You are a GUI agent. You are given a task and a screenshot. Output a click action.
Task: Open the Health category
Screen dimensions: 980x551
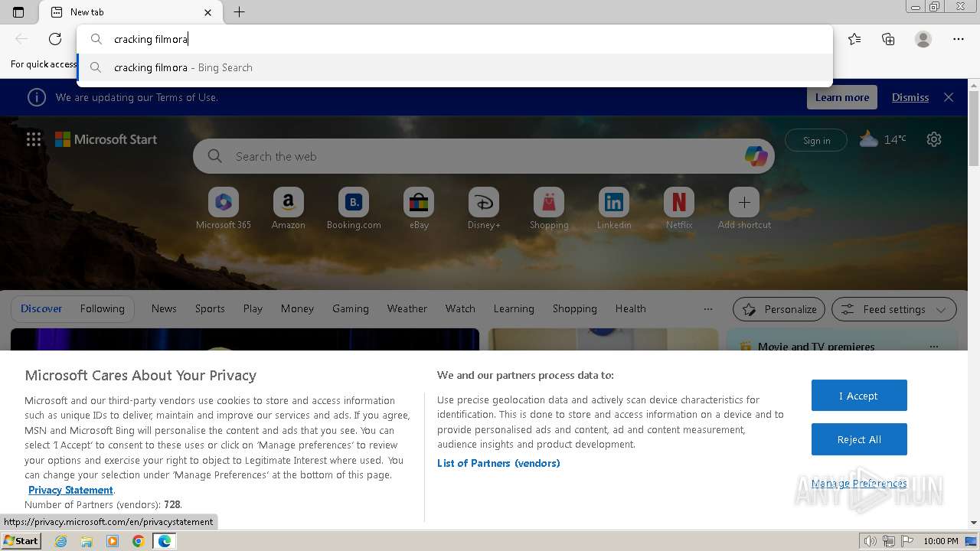[x=630, y=308]
